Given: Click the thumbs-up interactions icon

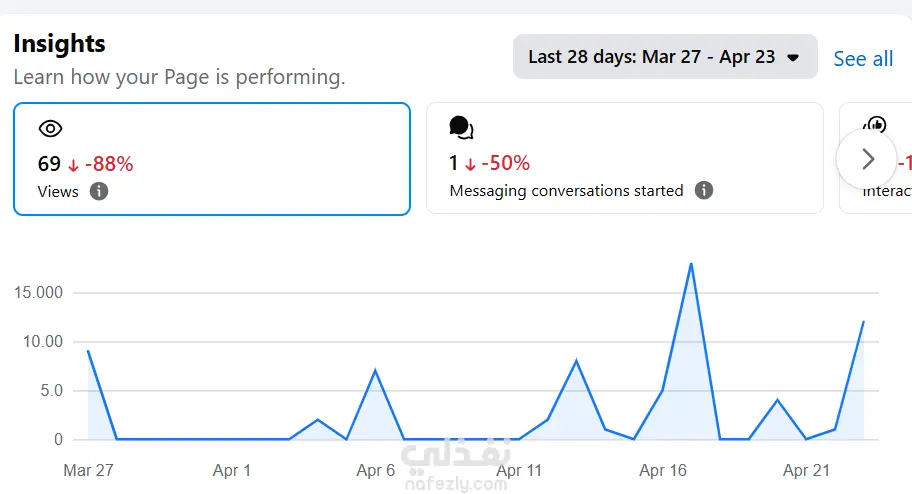Looking at the screenshot, I should point(875,124).
